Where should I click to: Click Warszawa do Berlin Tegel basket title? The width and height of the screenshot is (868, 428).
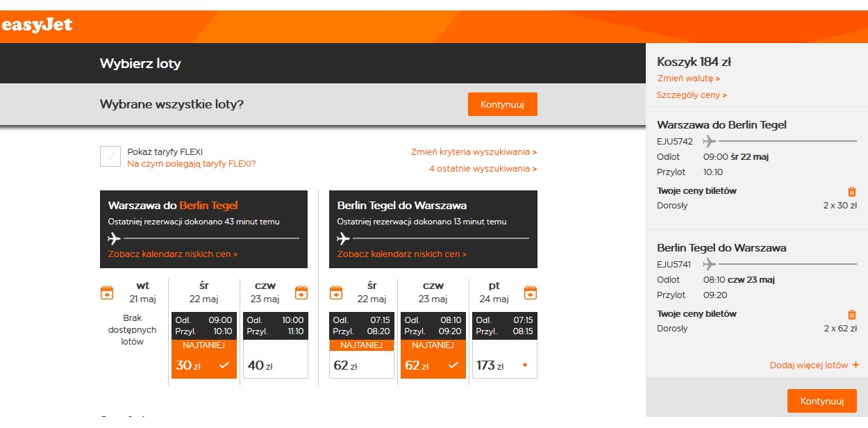[x=721, y=125]
